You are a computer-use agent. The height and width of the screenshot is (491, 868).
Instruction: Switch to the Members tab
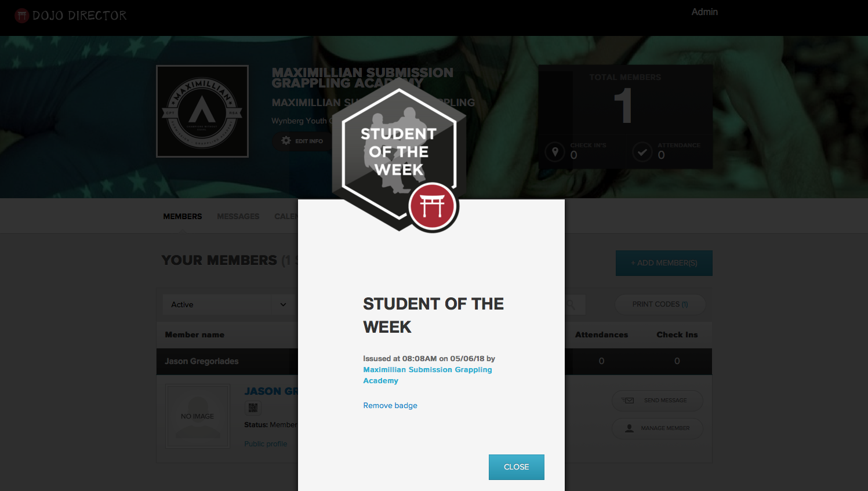pos(183,216)
